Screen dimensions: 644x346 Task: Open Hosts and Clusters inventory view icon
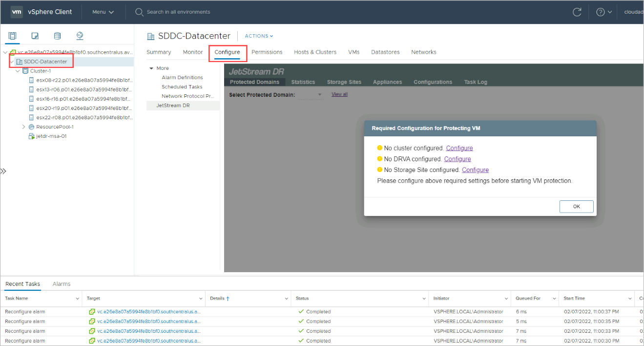click(12, 36)
